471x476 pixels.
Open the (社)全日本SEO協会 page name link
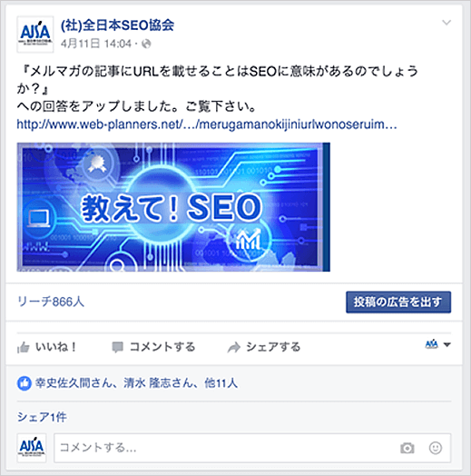(117, 25)
